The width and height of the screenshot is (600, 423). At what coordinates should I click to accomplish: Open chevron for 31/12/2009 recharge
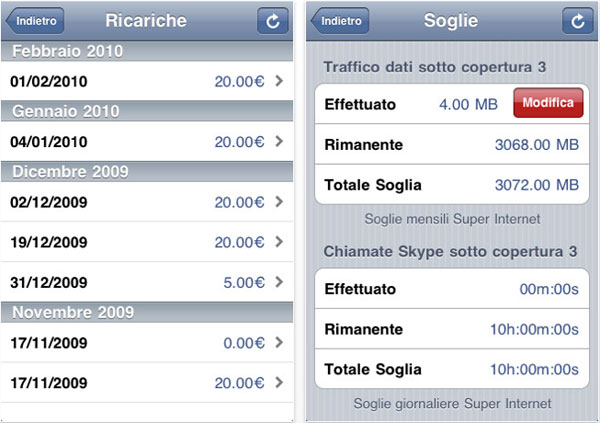pyautogui.click(x=279, y=282)
